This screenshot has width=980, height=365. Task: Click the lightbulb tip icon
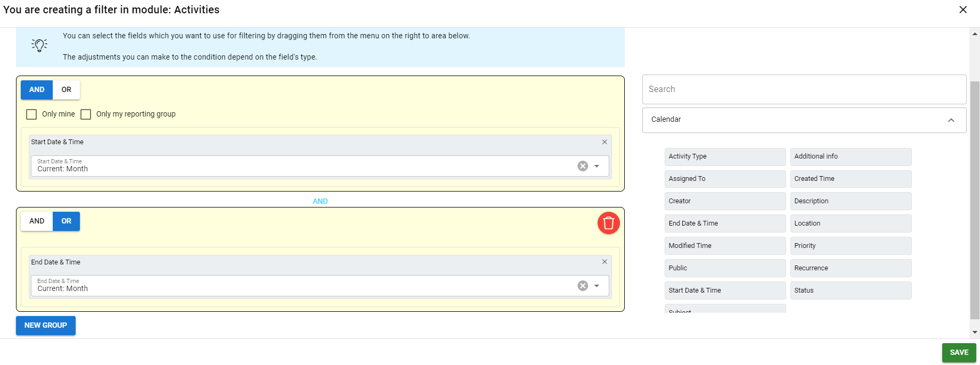[x=39, y=45]
